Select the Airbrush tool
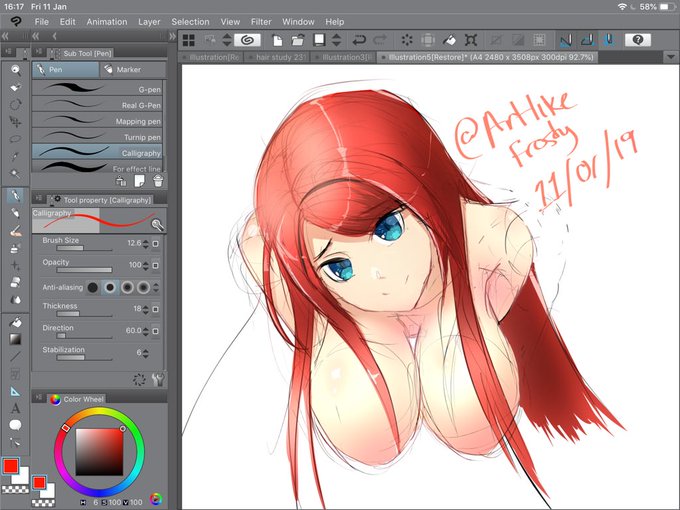The height and width of the screenshot is (510, 680). coord(15,248)
